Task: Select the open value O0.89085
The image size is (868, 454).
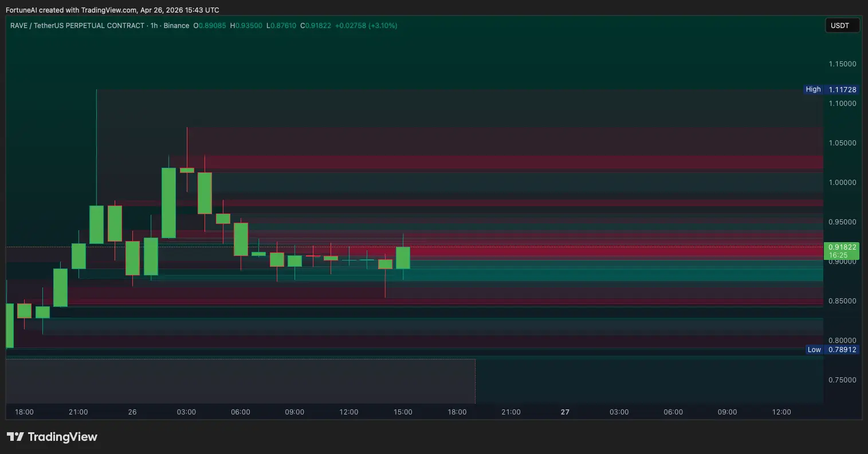Action: (210, 26)
